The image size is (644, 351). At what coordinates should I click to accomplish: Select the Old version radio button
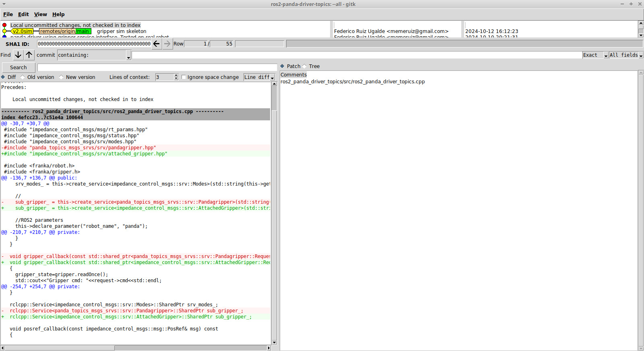23,77
